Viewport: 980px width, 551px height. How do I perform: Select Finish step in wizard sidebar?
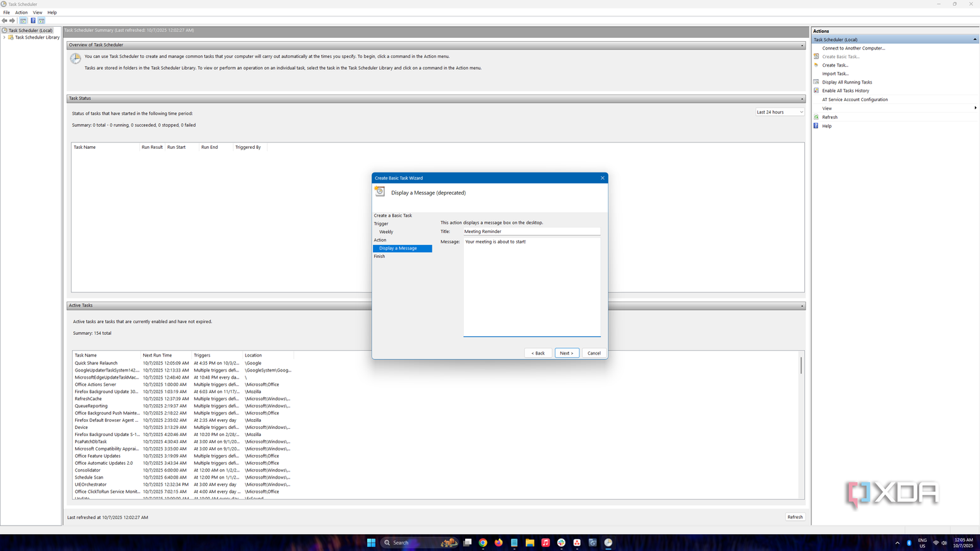point(380,257)
